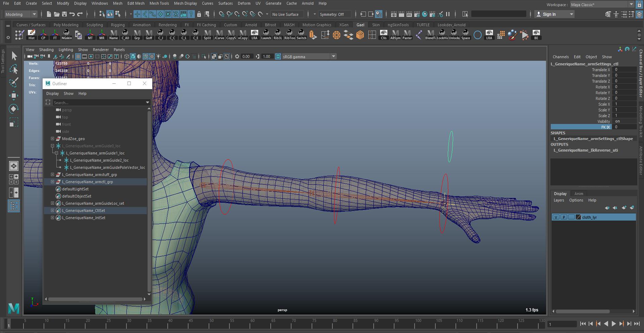Toggle visibility V of cloth_lyr layer
Image resolution: width=644 pixels, height=333 pixels.
(556, 217)
